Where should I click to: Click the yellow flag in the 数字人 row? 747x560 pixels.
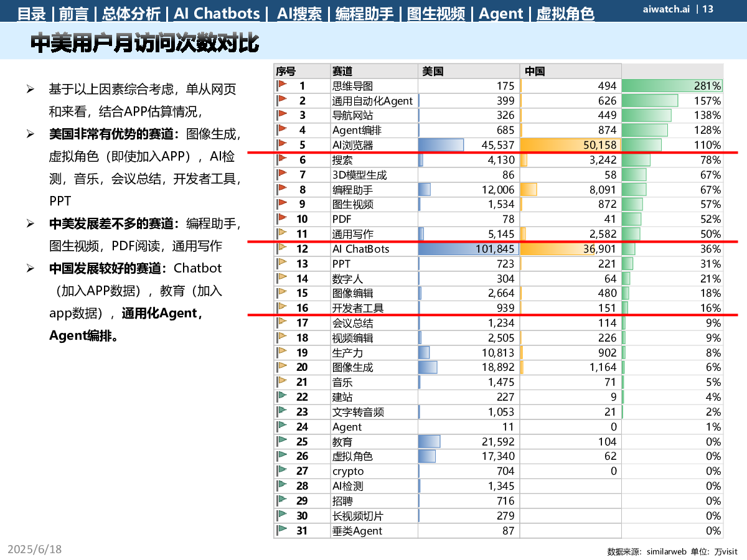pos(281,278)
